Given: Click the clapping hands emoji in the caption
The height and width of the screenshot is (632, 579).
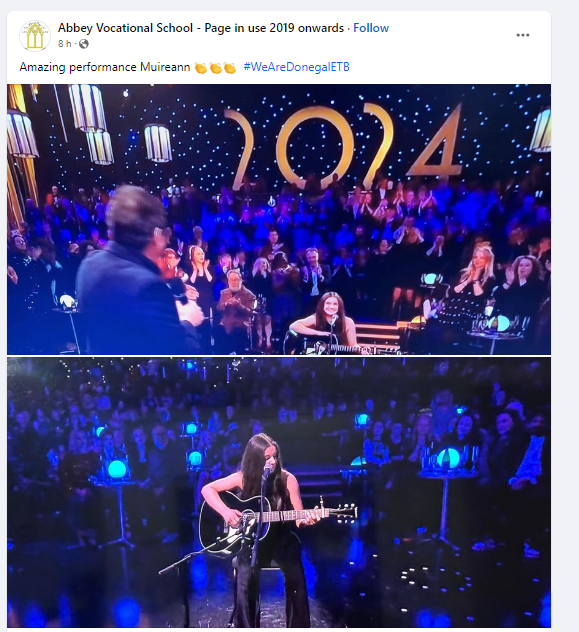Looking at the screenshot, I should click(215, 68).
